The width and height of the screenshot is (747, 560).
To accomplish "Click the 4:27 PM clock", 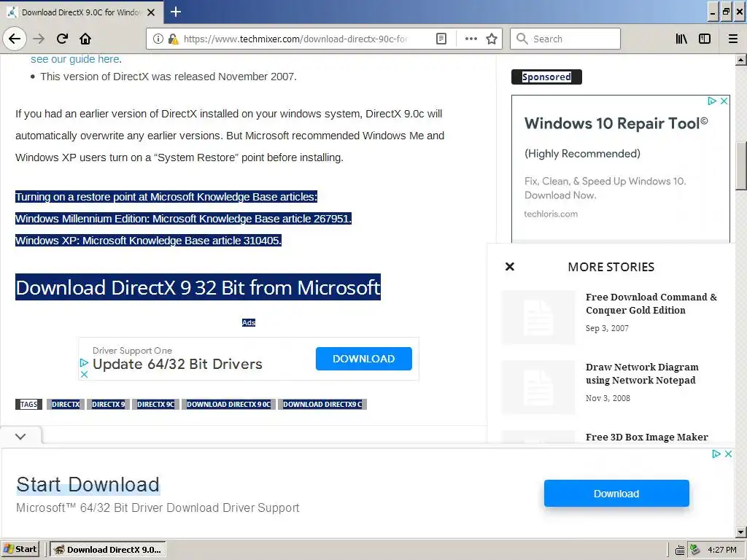I will [721, 550].
